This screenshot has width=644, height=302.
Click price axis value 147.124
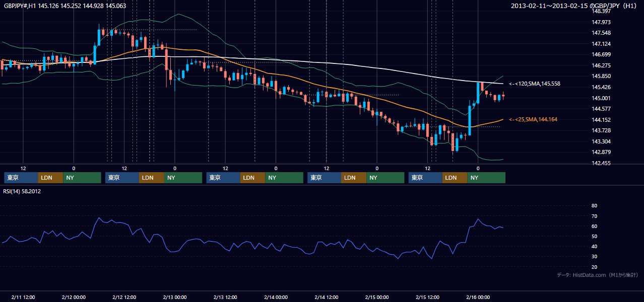pos(601,44)
